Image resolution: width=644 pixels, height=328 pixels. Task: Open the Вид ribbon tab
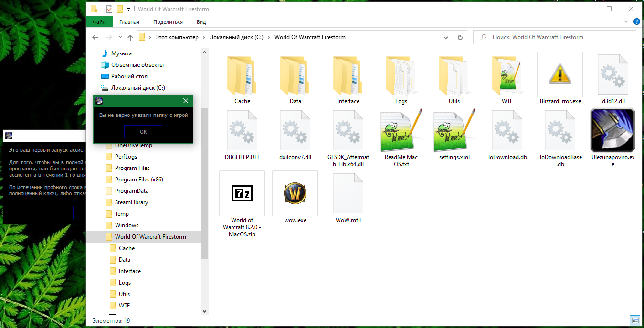(201, 22)
